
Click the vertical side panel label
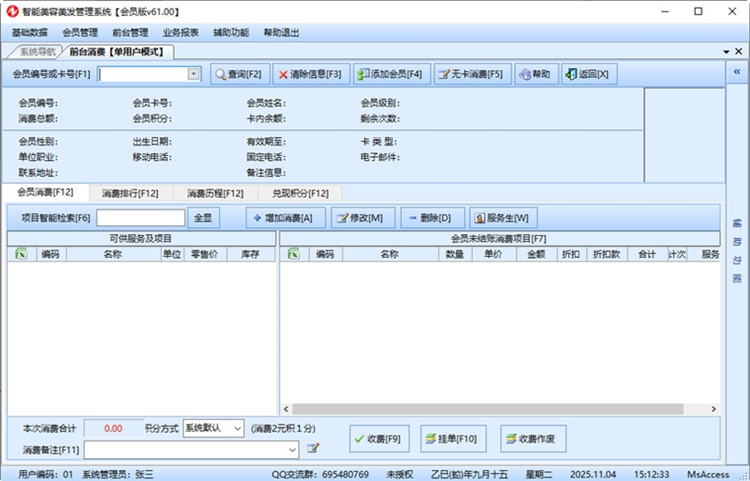(737, 251)
